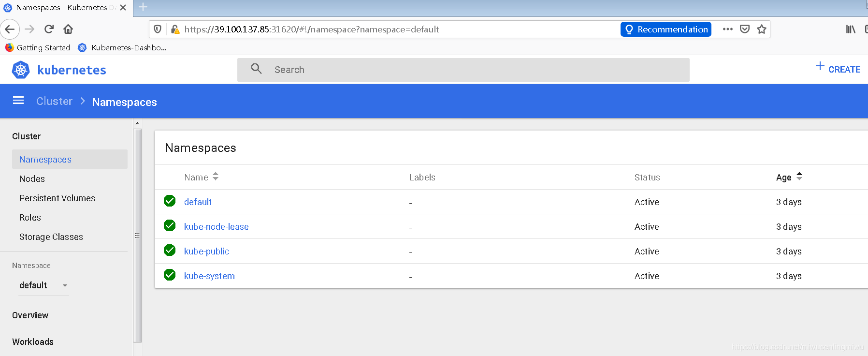
Task: Open Getting Started bookmark
Action: [x=37, y=47]
